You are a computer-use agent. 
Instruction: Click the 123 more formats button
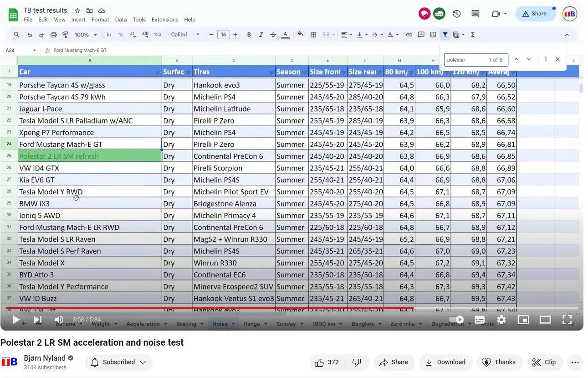158,35
